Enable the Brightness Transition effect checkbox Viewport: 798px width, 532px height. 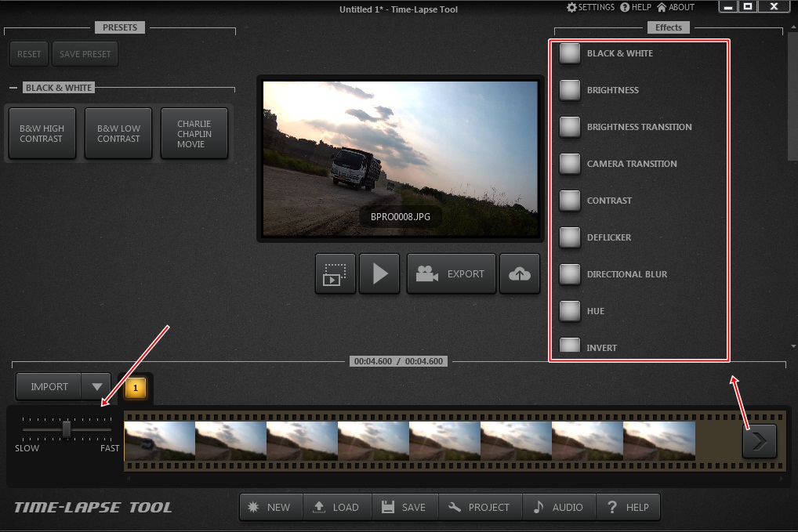569,127
